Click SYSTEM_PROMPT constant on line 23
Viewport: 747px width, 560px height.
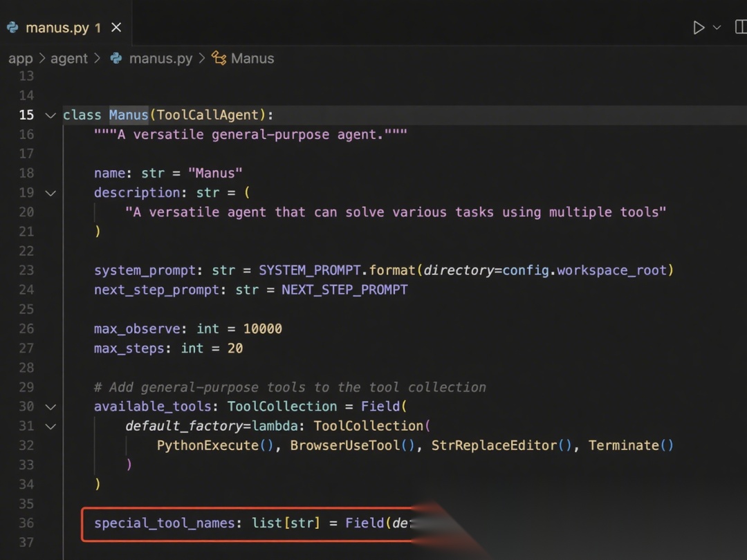pos(310,270)
